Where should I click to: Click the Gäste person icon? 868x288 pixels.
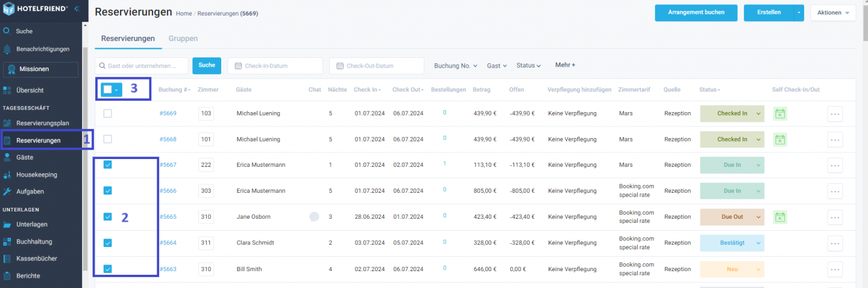7,157
